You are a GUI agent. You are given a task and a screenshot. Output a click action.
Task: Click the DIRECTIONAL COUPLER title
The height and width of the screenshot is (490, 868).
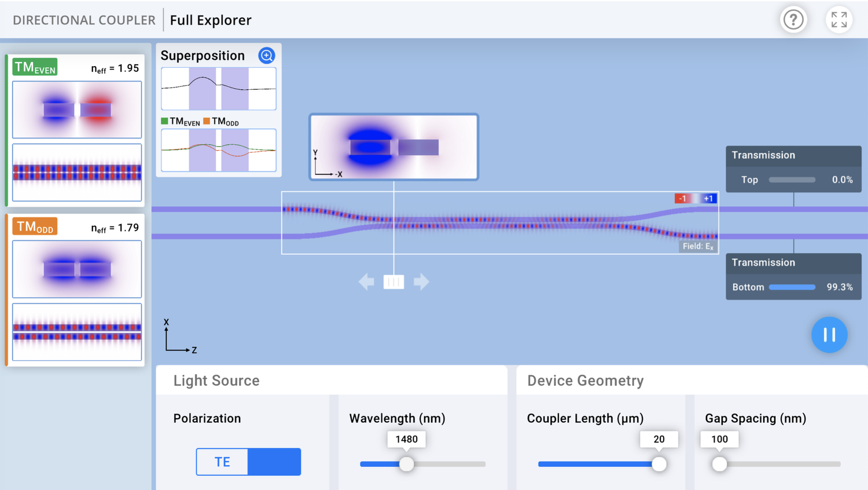coord(84,19)
